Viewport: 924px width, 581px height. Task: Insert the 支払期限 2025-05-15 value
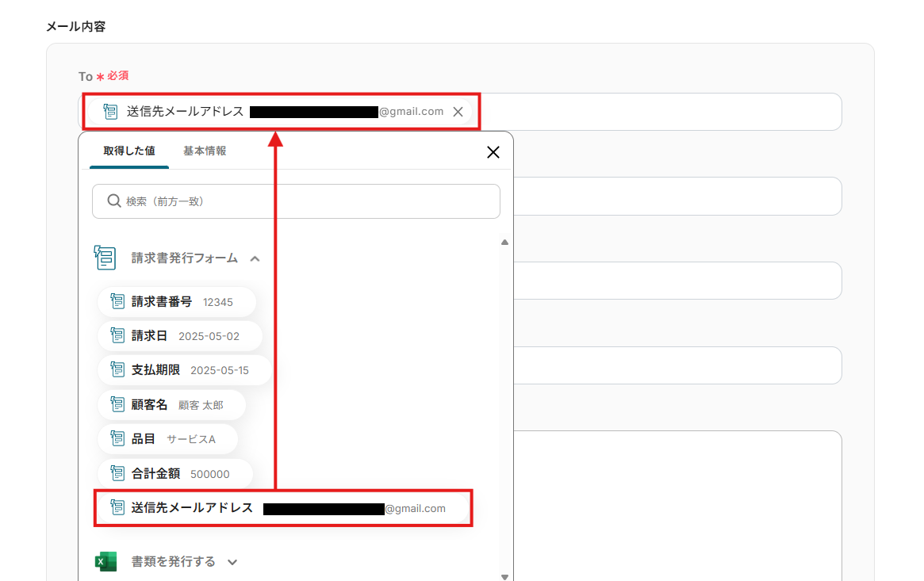[185, 370]
